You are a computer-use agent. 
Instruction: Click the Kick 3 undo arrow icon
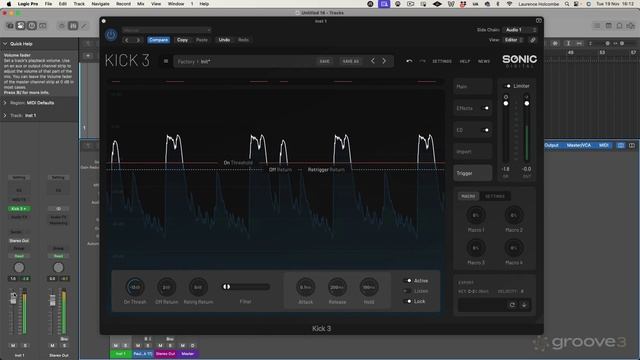pos(409,61)
